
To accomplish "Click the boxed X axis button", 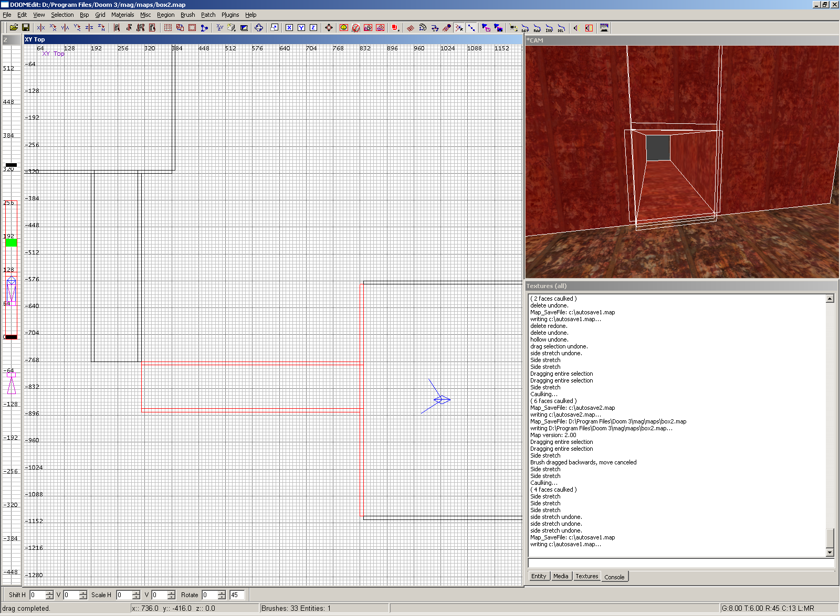I will 289,28.
